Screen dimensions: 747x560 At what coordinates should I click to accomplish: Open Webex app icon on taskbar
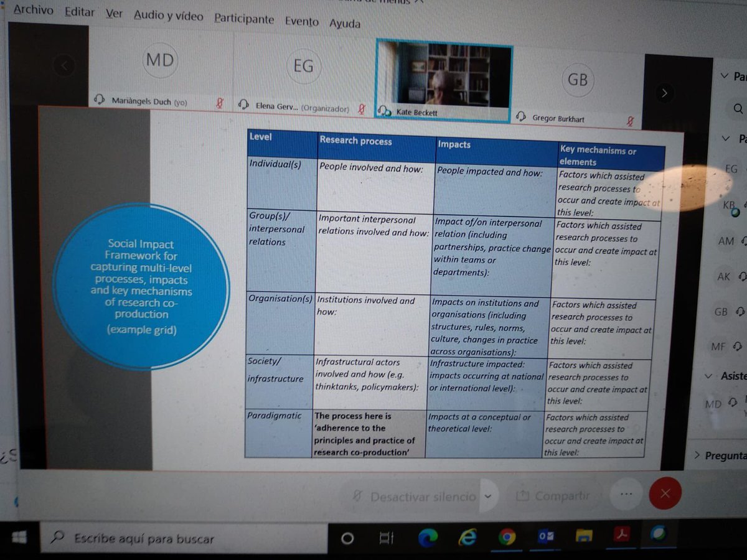tap(658, 534)
